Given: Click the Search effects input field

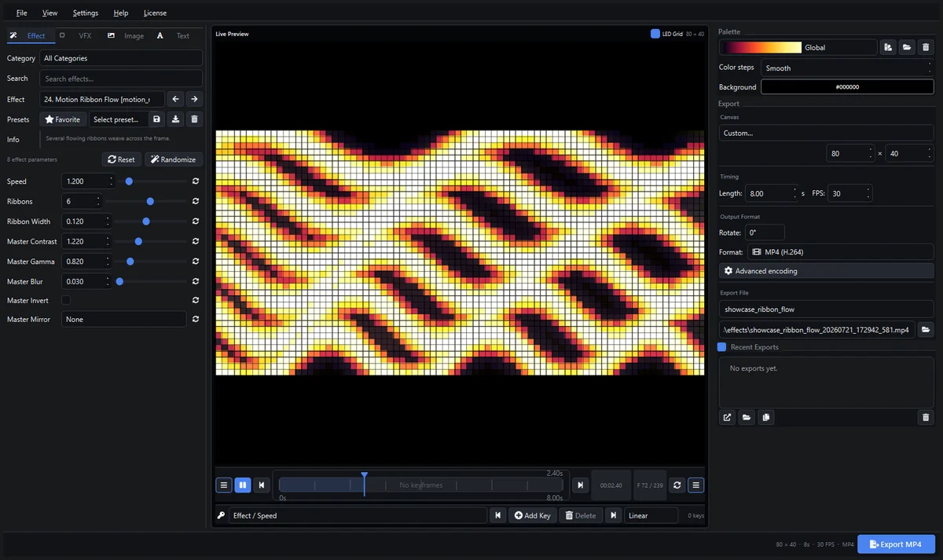Looking at the screenshot, I should point(121,79).
